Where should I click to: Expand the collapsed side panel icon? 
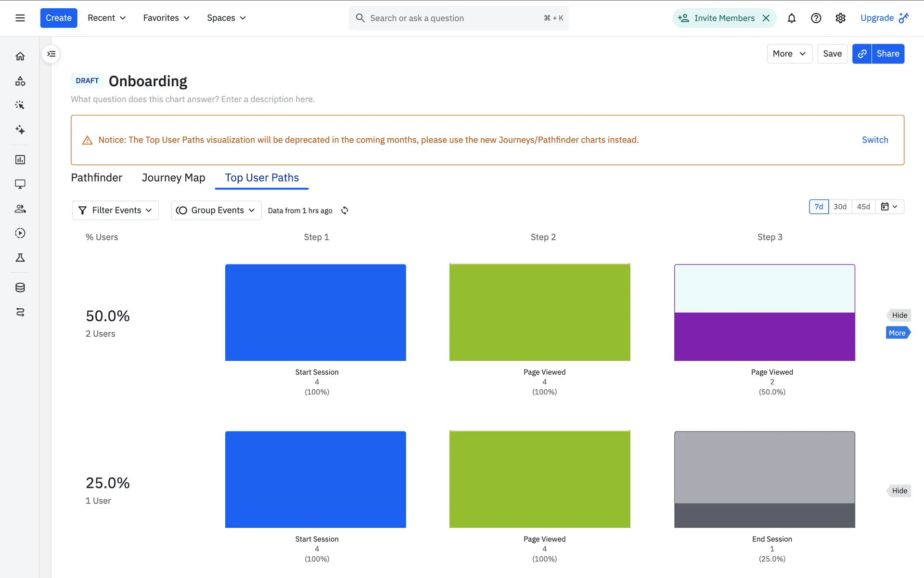tap(51, 54)
